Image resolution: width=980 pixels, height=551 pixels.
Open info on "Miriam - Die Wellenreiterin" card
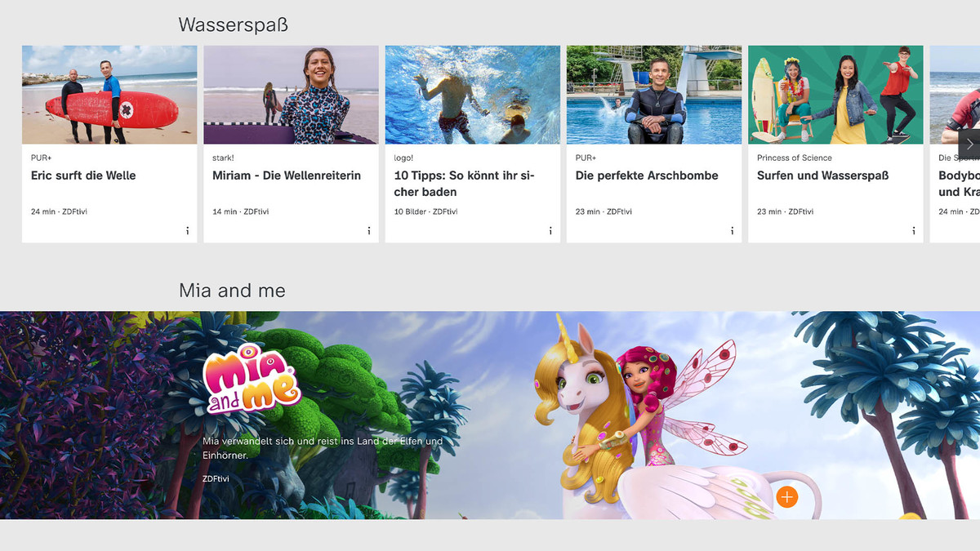[368, 231]
